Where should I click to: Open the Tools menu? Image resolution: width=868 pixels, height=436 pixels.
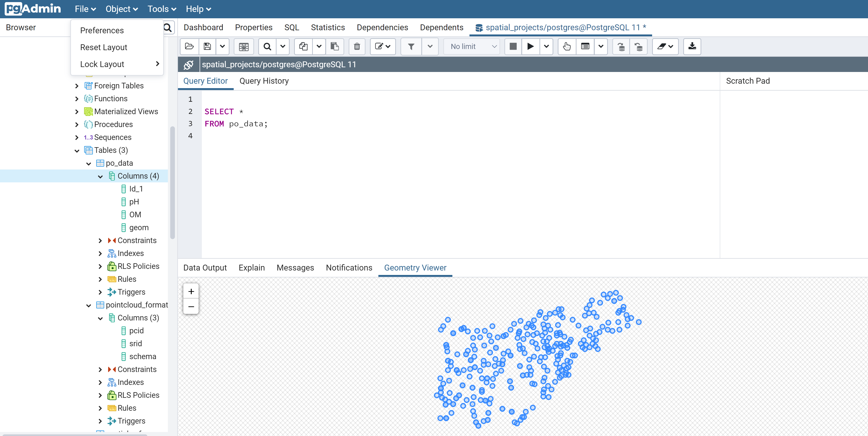tap(161, 9)
